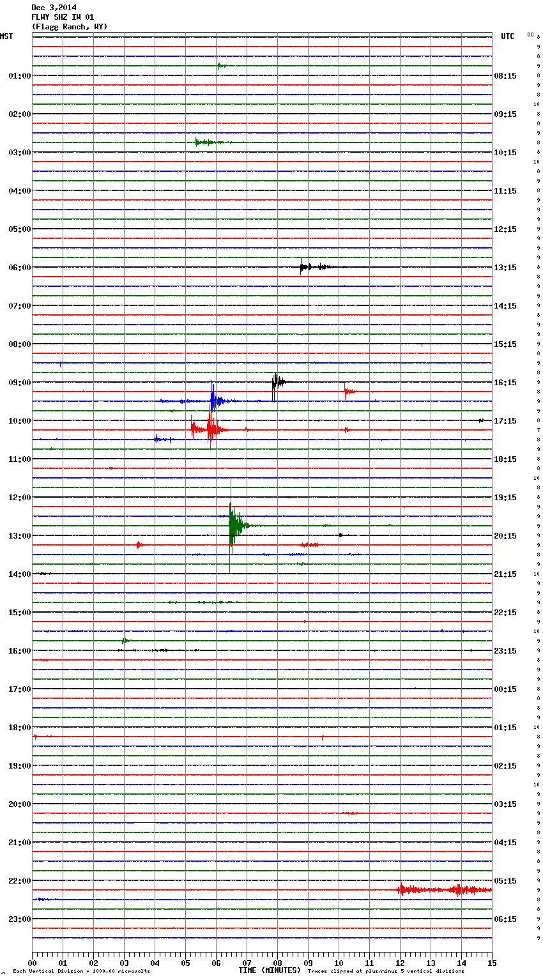This screenshot has height=980, width=543.
Task: Click the 20:15 UTC time label
Action: pyautogui.click(x=505, y=536)
